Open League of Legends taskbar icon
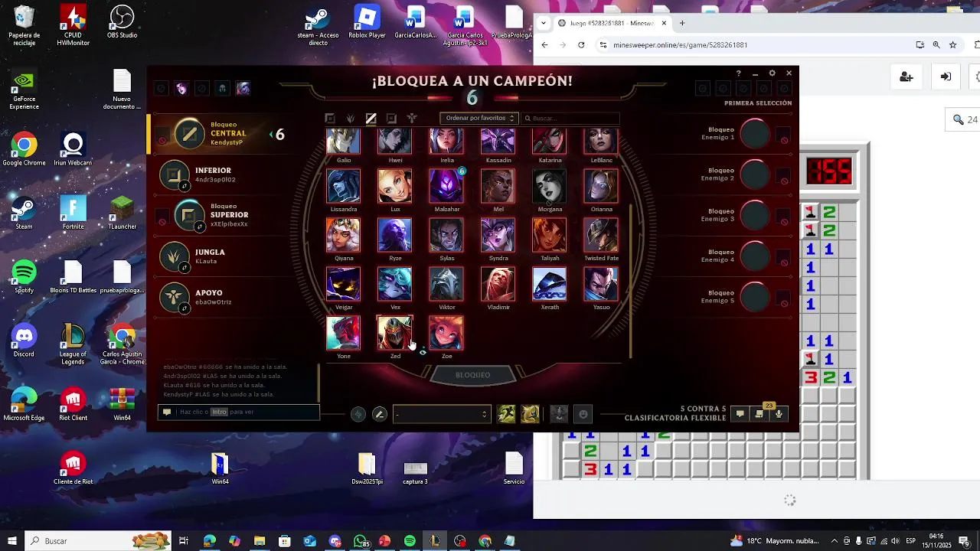Screen dimensions: 980x551 [435, 541]
